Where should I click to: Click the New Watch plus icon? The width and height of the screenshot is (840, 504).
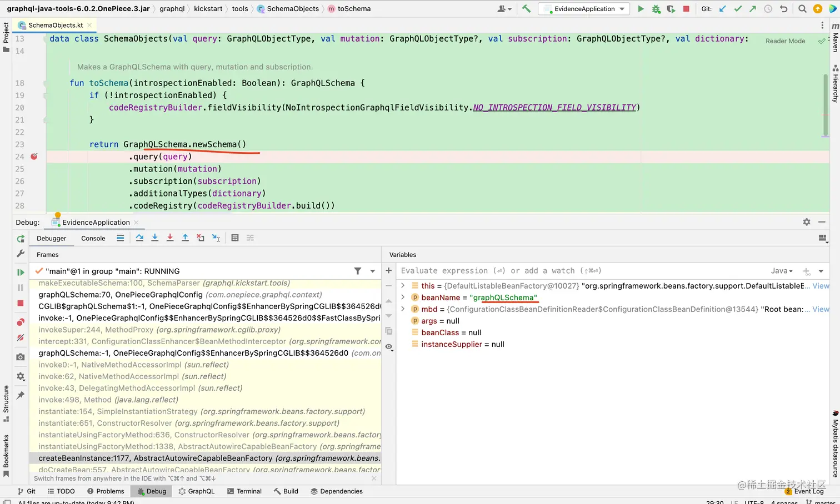pos(389,271)
